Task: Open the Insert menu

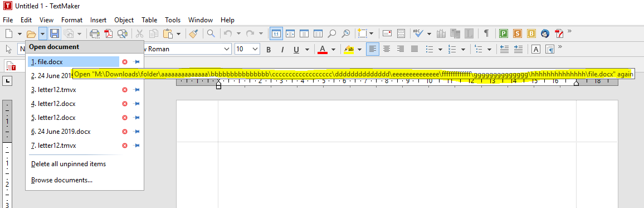Action: 99,20
